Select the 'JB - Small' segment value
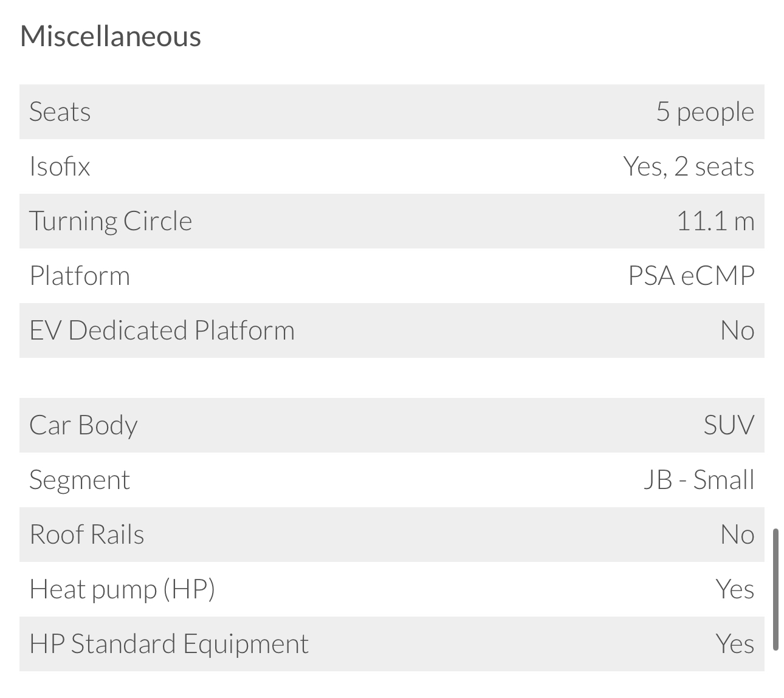The image size is (784, 698). (698, 480)
